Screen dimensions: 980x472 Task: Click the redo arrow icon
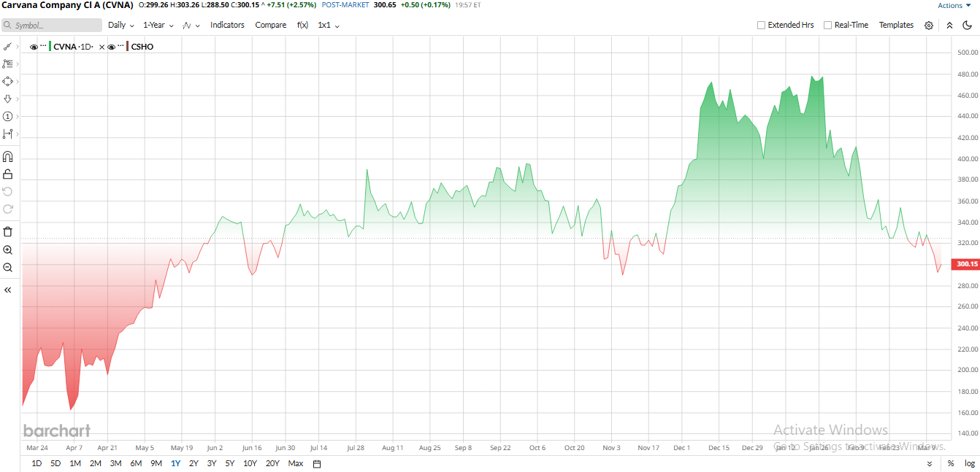tap(8, 209)
